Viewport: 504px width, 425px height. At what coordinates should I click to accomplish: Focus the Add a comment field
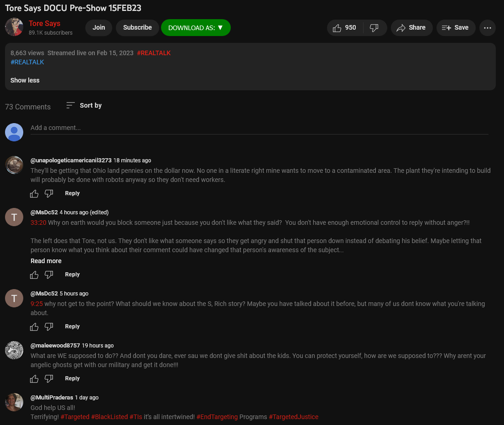click(260, 128)
